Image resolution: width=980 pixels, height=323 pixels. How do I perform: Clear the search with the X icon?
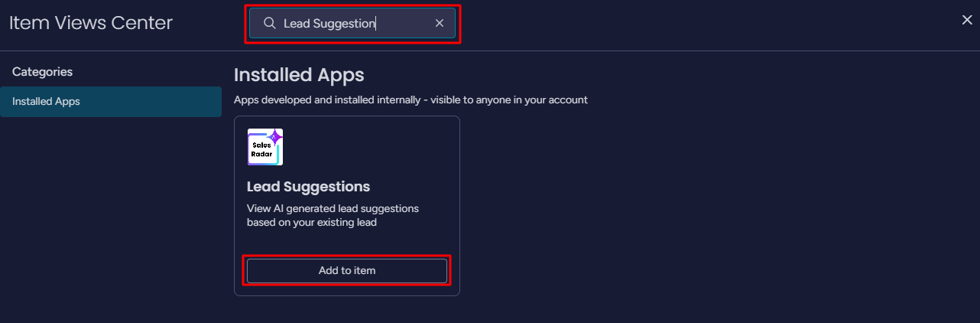pos(440,23)
